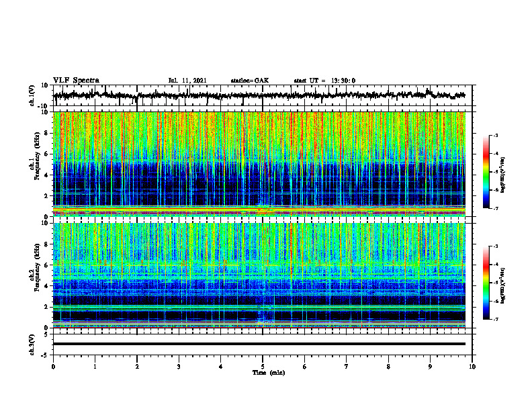Click the "ch.3(V)" axis label
Screen dimensions: 532x411
[32, 345]
